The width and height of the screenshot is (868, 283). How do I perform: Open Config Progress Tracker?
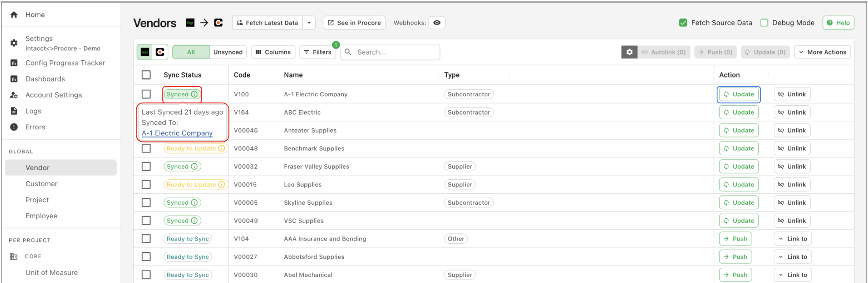pyautogui.click(x=65, y=63)
